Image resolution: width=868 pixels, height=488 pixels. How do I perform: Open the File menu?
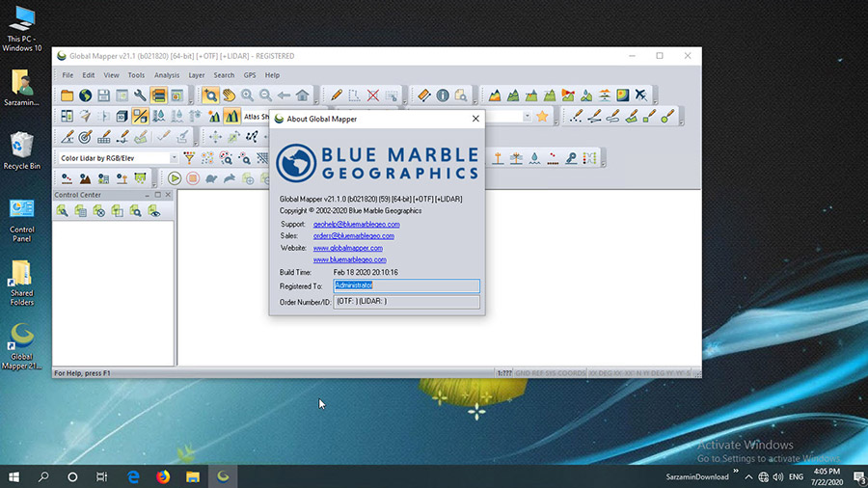[x=68, y=75]
